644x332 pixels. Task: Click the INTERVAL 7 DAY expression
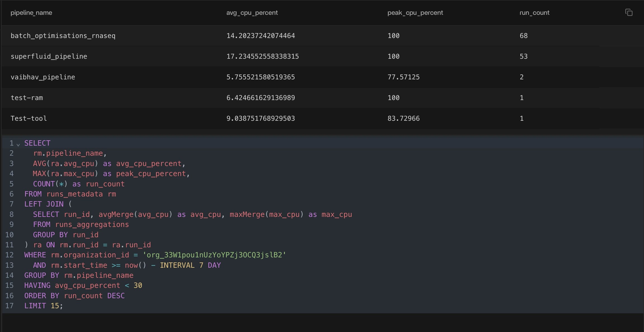point(190,265)
